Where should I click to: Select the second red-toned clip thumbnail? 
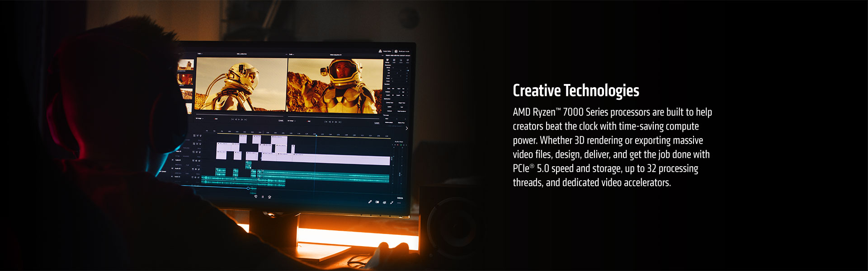coord(185,79)
